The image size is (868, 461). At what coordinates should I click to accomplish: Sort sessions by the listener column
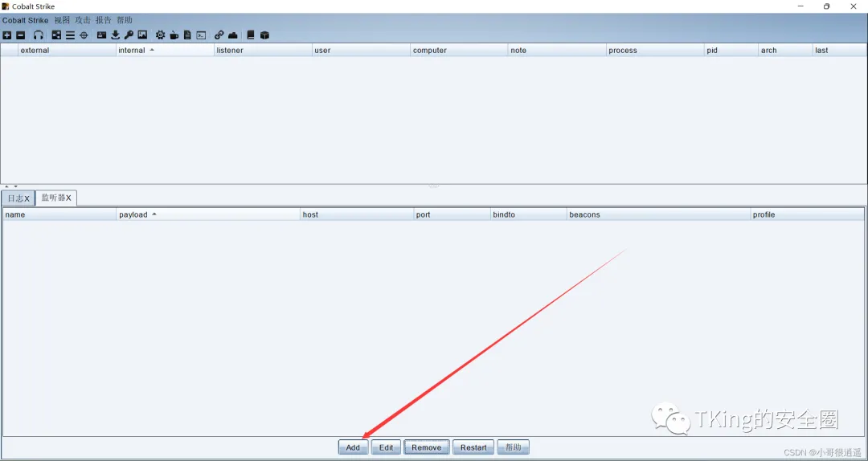pos(263,50)
